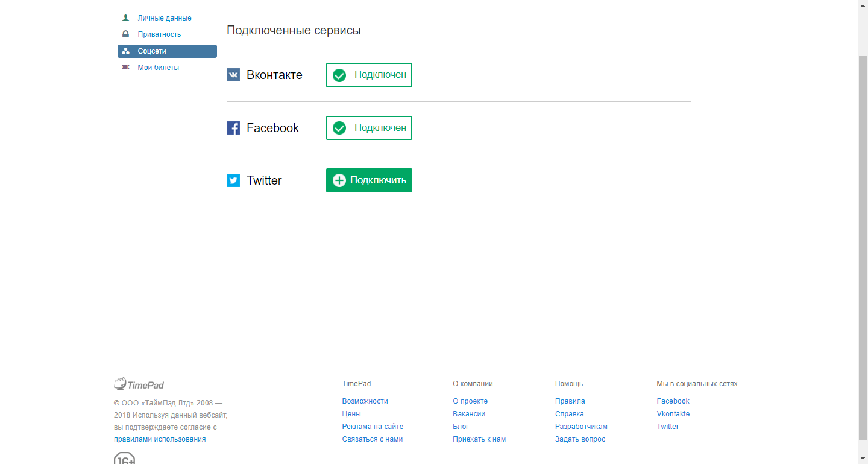
Task: Open Реклама на сайте in TimePad footer
Action: point(373,426)
